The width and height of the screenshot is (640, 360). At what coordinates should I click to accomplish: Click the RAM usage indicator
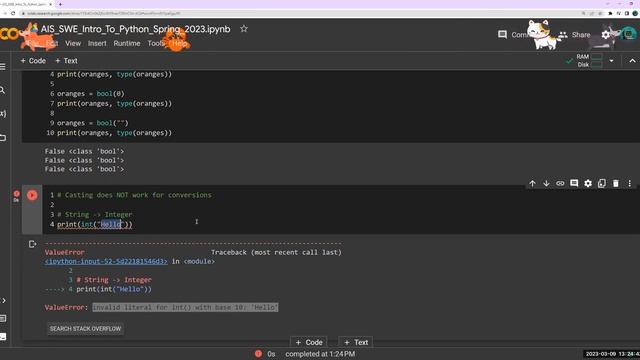tap(589, 57)
